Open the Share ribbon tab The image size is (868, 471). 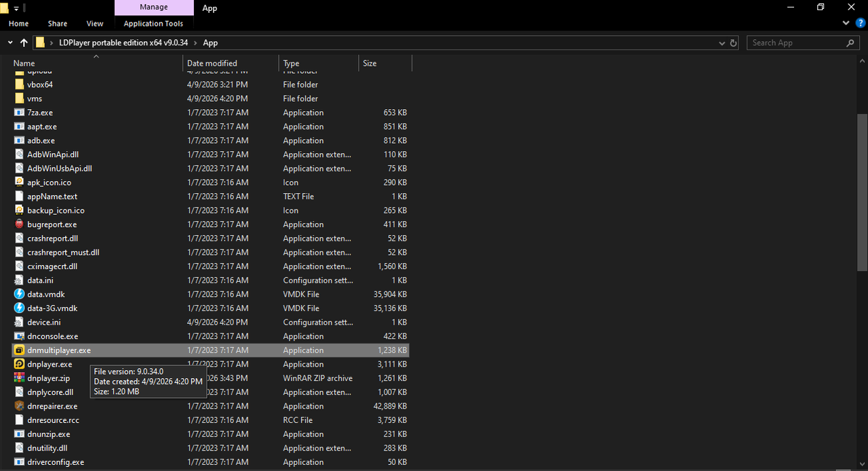tap(58, 24)
